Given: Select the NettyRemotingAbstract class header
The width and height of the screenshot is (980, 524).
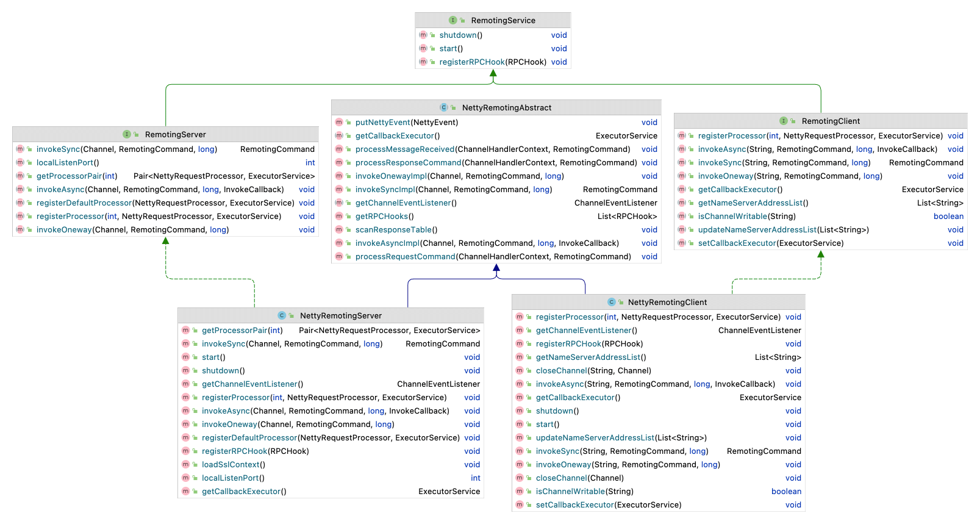Looking at the screenshot, I should [x=506, y=107].
